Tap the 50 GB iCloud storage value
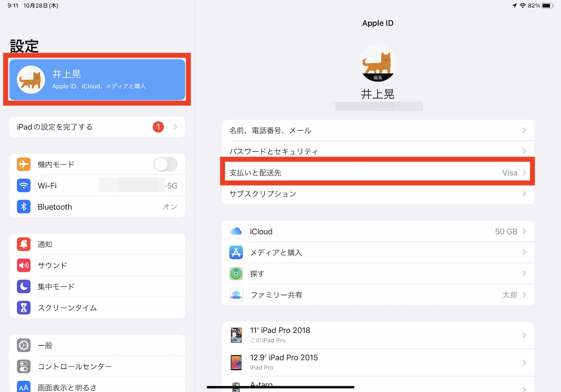 (x=506, y=232)
